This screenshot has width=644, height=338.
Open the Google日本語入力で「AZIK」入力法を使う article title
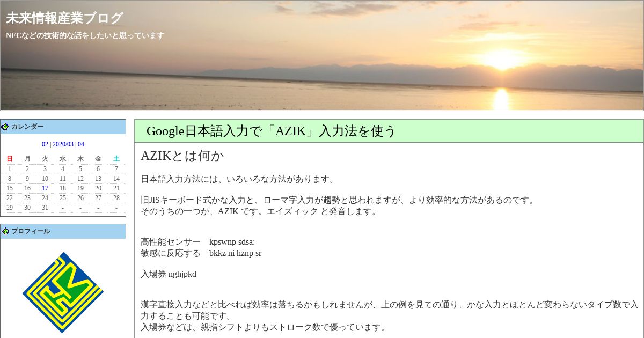271,131
